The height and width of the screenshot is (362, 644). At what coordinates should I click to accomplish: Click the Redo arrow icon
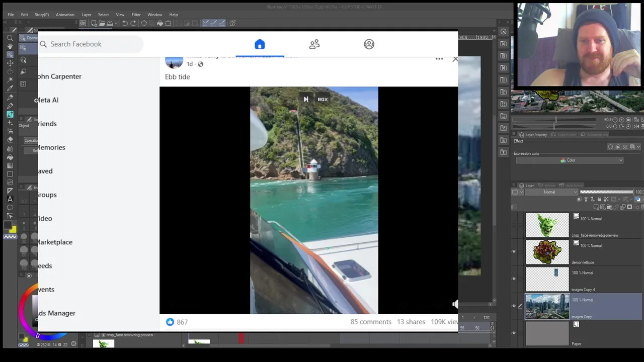[x=133, y=23]
